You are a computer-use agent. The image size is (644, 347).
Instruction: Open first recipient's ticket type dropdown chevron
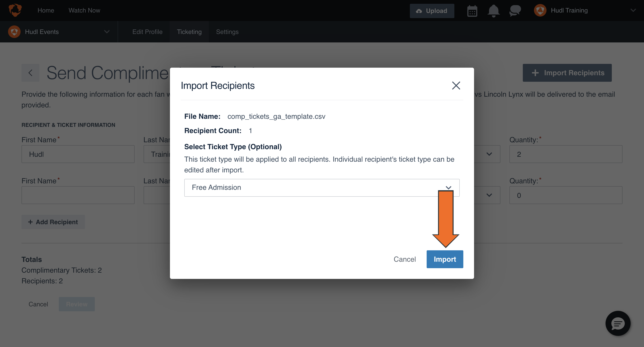click(489, 154)
